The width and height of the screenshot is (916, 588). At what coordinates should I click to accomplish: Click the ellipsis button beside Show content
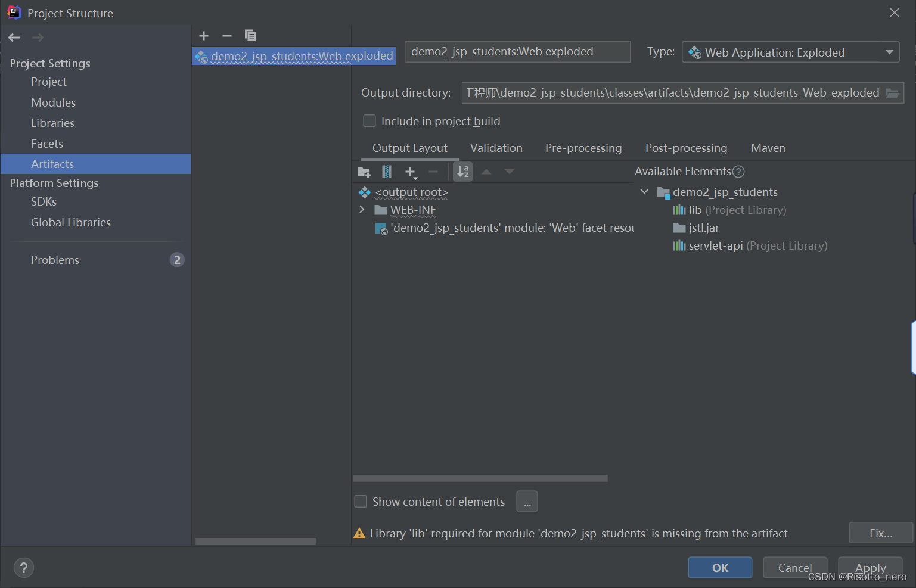527,502
